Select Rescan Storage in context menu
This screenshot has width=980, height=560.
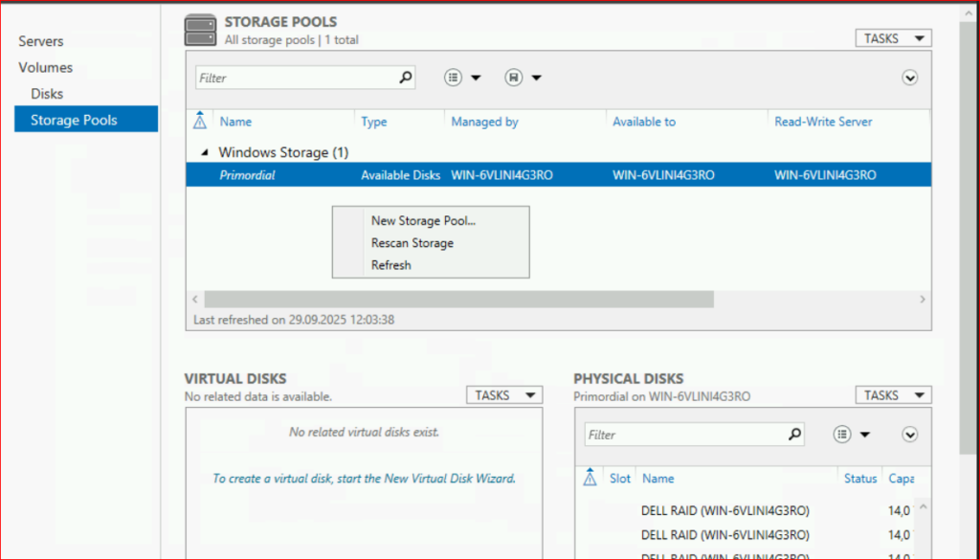[x=412, y=243]
